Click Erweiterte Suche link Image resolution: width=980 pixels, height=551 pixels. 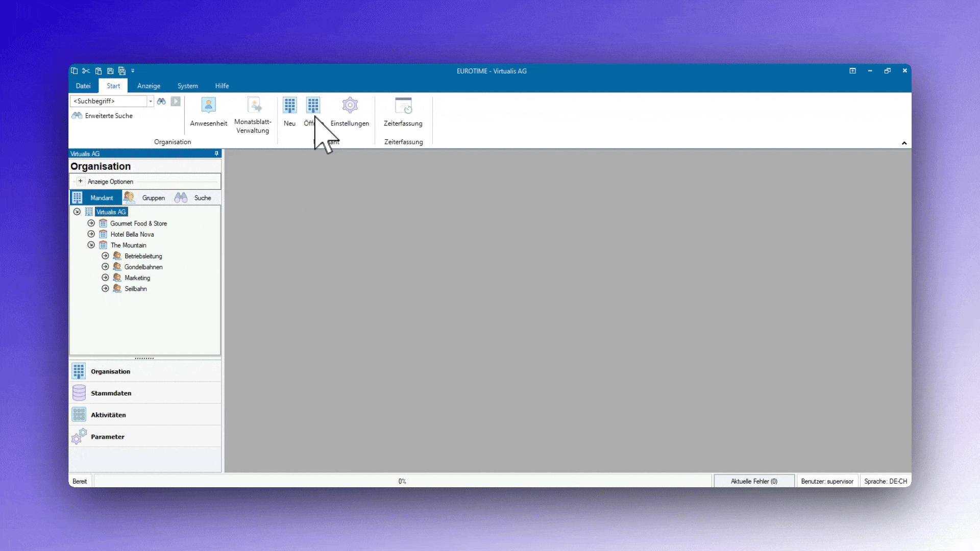coord(108,116)
